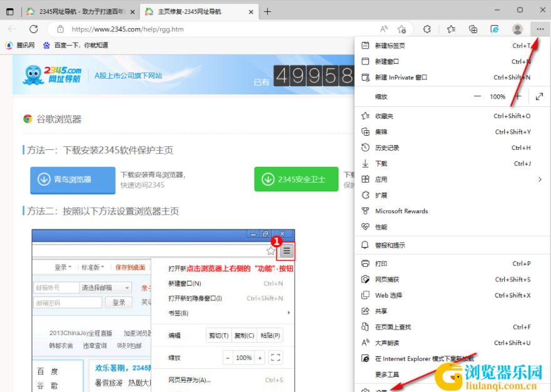
Task: Switch to the first 2345网址导航 tab
Action: (x=80, y=12)
